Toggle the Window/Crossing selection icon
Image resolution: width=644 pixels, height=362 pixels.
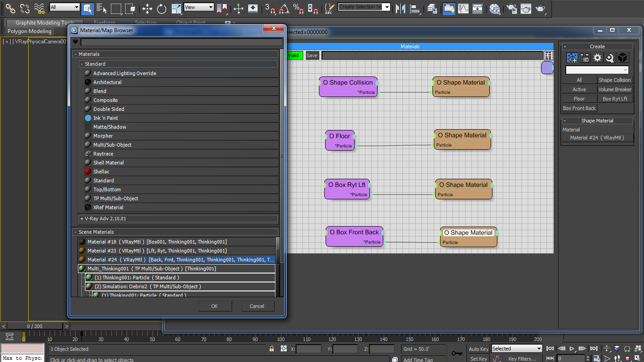(130, 8)
